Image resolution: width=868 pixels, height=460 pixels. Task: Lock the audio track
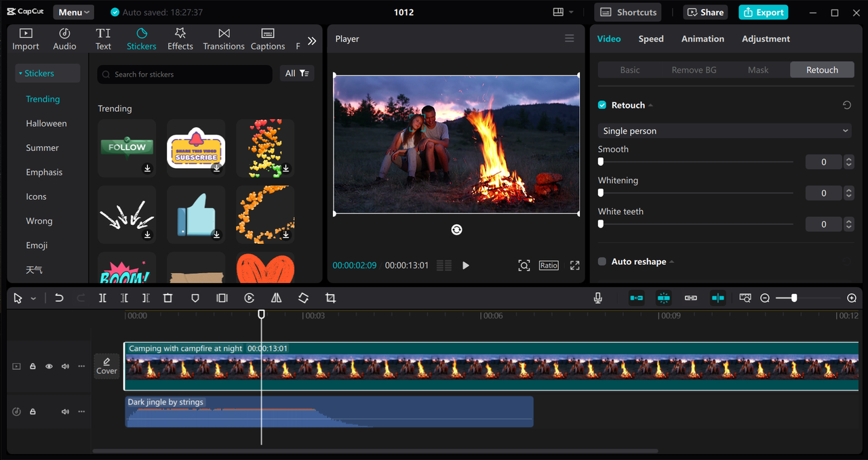pos(33,412)
